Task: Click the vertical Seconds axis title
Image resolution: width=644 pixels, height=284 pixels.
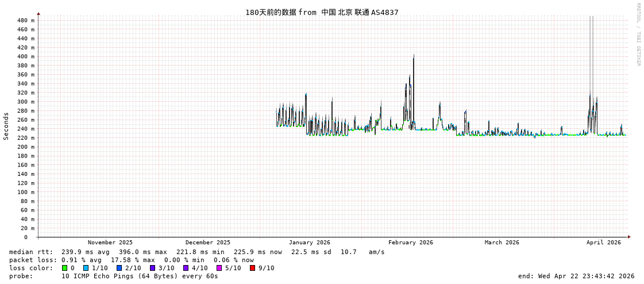Action: [6, 126]
